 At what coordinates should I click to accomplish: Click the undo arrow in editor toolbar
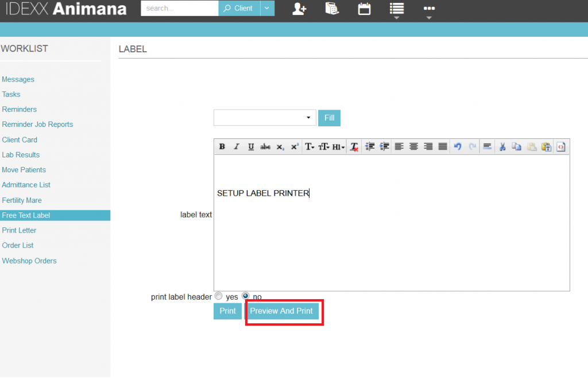458,147
